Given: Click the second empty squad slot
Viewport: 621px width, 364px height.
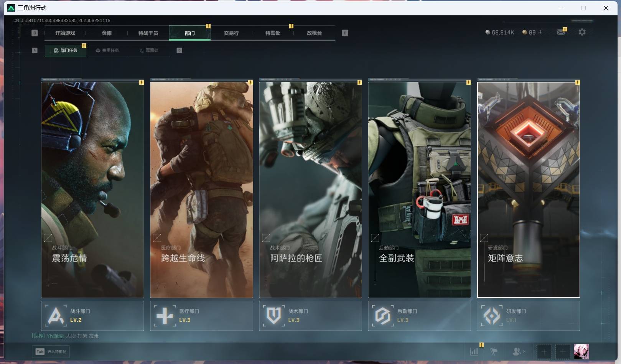Looking at the screenshot, I should pos(563,351).
